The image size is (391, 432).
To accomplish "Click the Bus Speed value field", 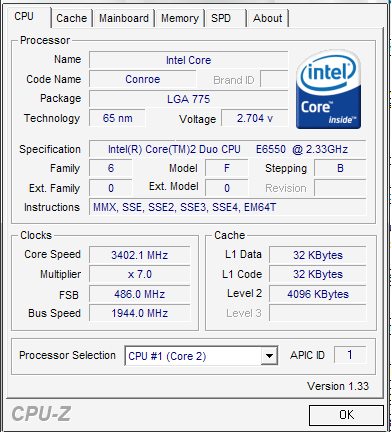I will (140, 313).
